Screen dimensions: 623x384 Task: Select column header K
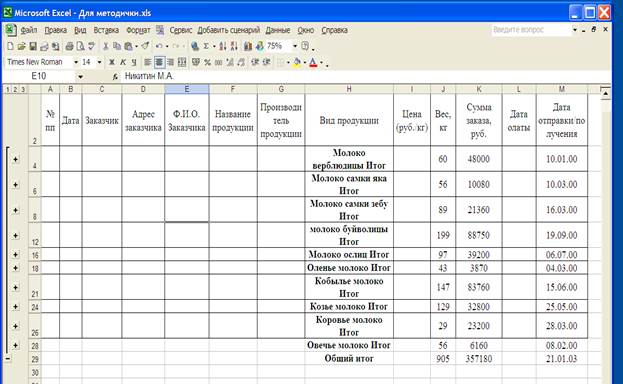click(479, 89)
